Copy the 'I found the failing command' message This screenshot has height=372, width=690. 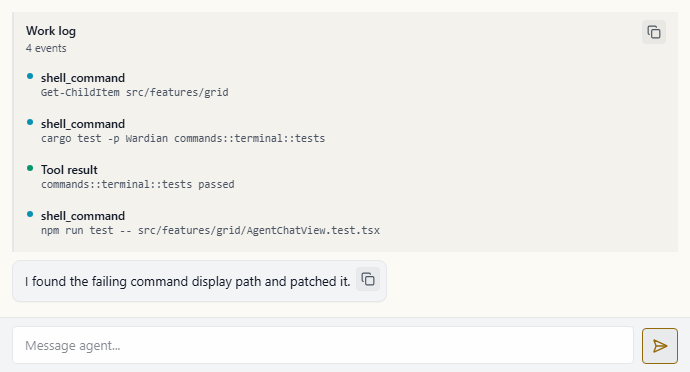point(368,279)
